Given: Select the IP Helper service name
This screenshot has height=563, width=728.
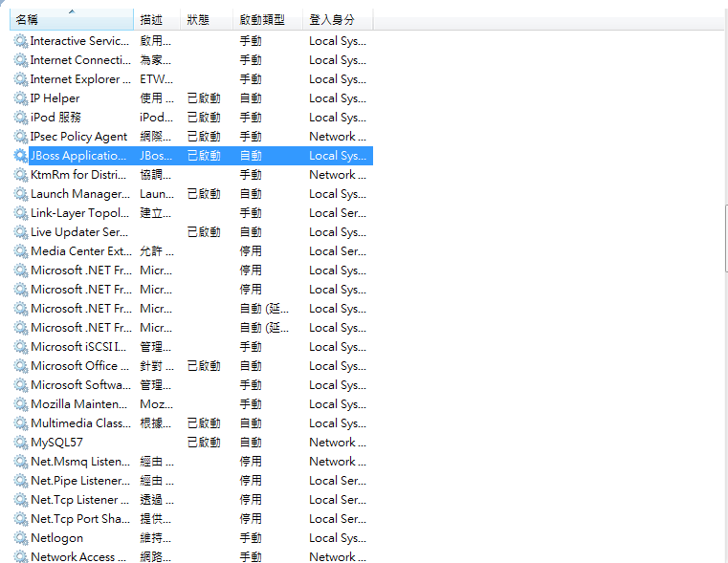Looking at the screenshot, I should point(55,98).
